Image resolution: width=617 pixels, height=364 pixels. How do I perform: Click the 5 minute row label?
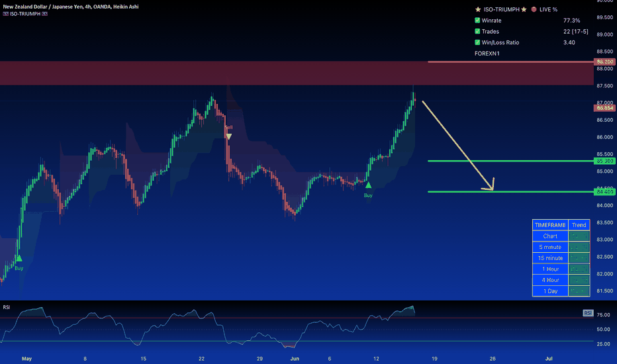[x=550, y=247]
